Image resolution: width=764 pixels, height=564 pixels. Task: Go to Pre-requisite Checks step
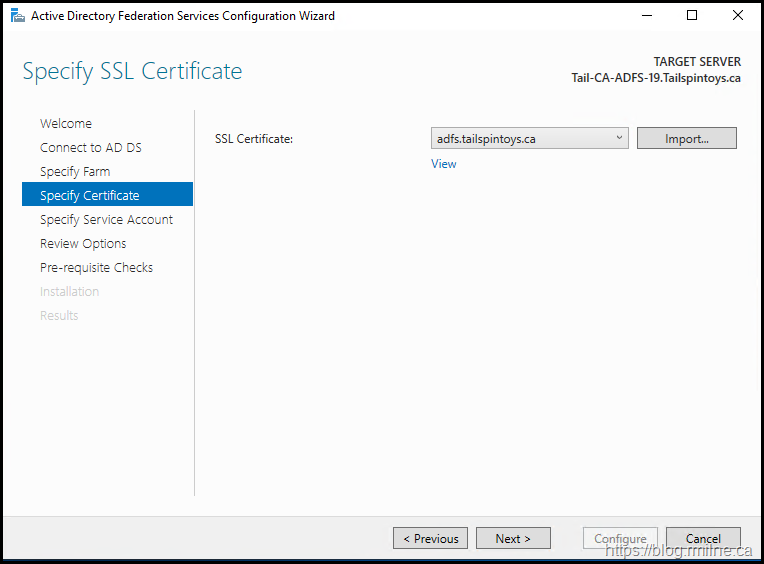96,268
